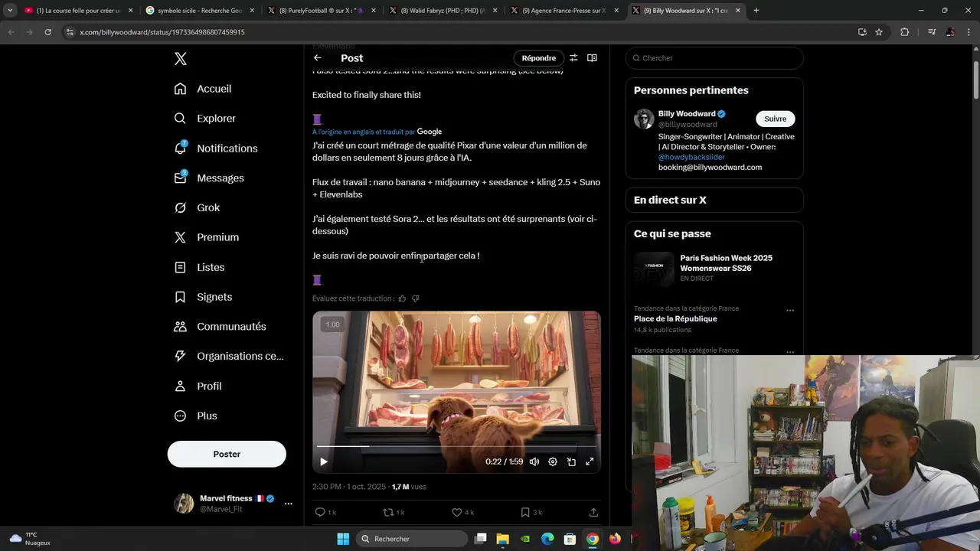Screen dimensions: 980x551
Task: Open Signets bookmarks in the sidebar
Action: [203, 297]
